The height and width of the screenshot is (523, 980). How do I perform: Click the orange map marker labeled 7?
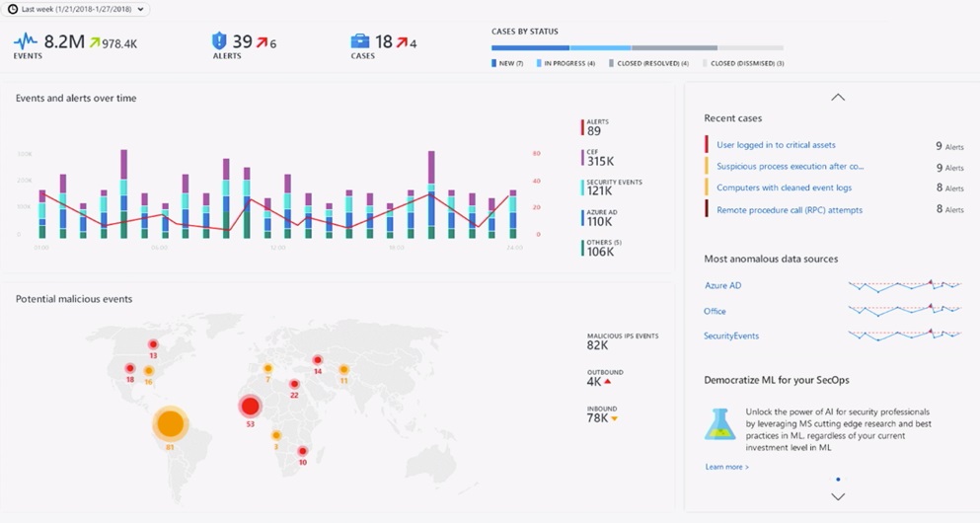coord(267,369)
